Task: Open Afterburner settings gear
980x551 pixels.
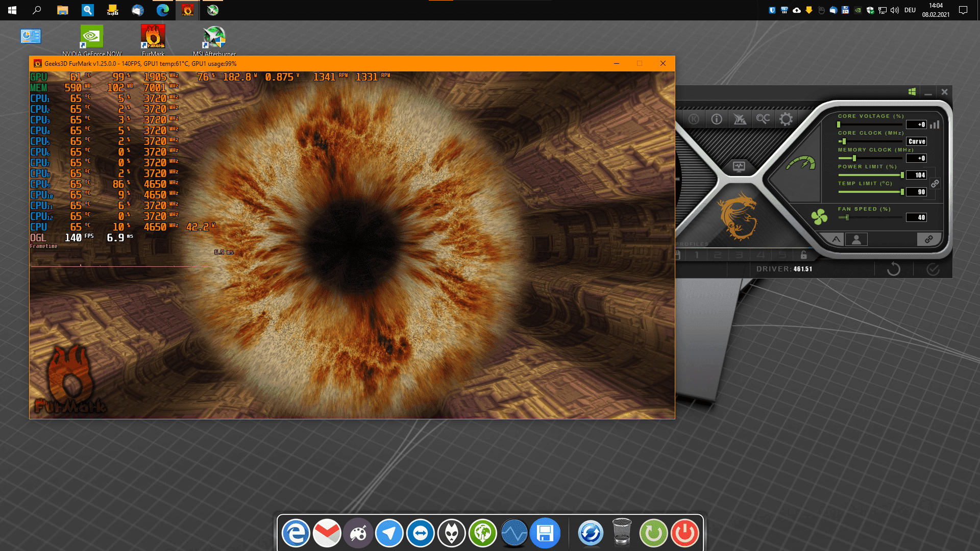Action: coord(786,119)
